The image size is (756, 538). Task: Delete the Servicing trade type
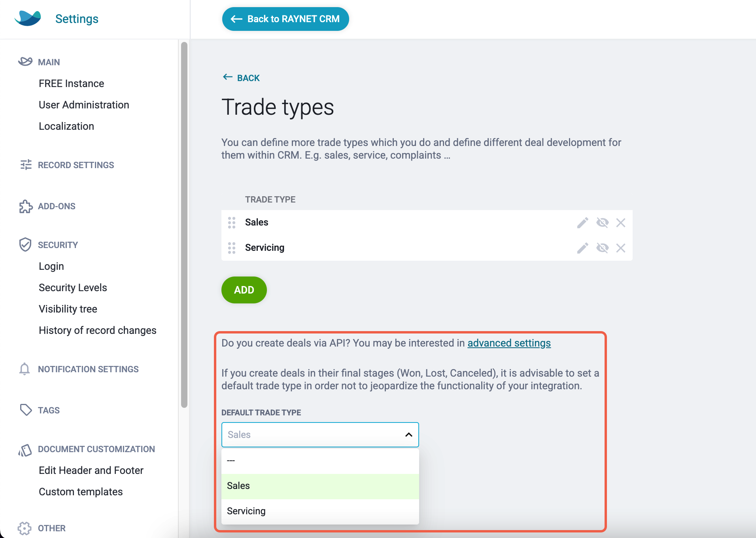click(621, 248)
